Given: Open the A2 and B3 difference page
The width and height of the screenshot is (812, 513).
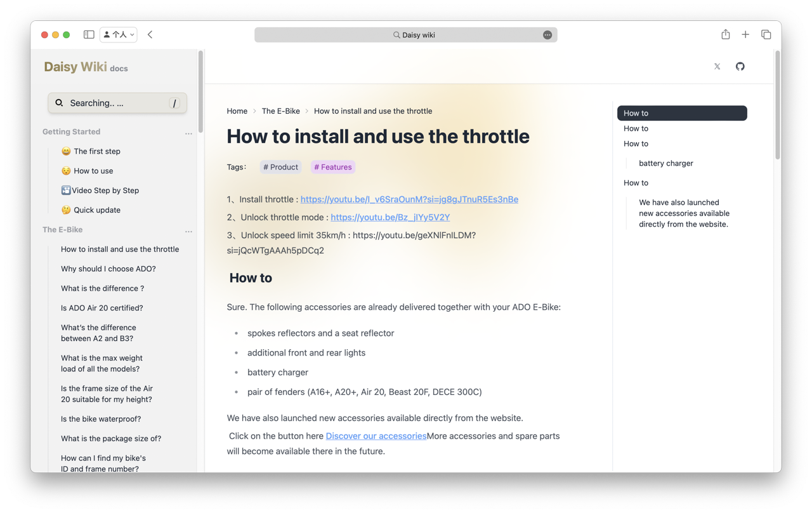Looking at the screenshot, I should (98, 333).
